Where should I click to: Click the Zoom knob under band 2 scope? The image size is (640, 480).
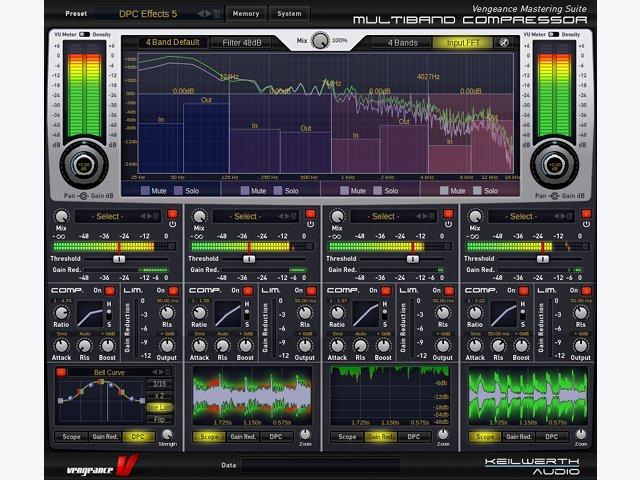coord(305,434)
